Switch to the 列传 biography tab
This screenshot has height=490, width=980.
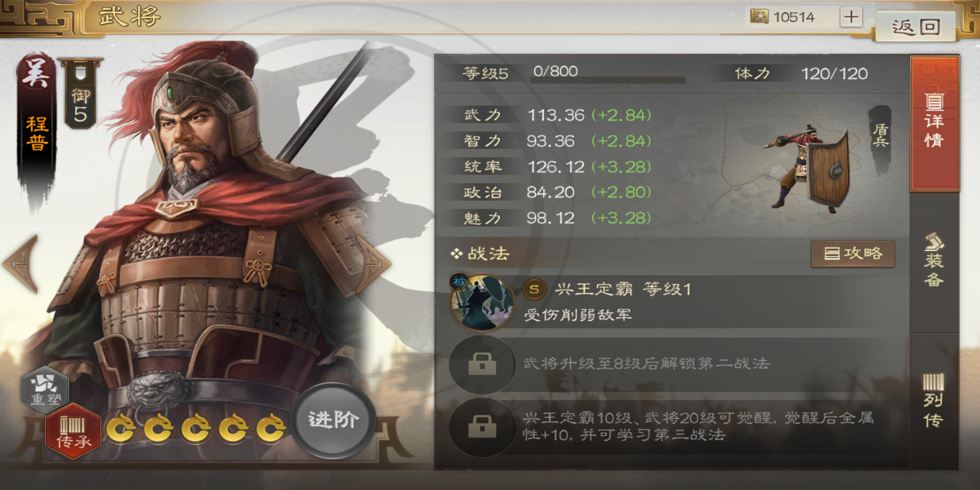(x=934, y=399)
